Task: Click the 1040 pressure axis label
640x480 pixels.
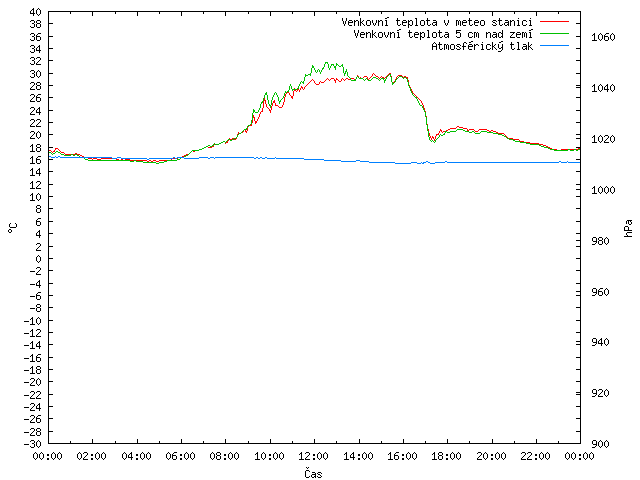Action: (x=603, y=88)
